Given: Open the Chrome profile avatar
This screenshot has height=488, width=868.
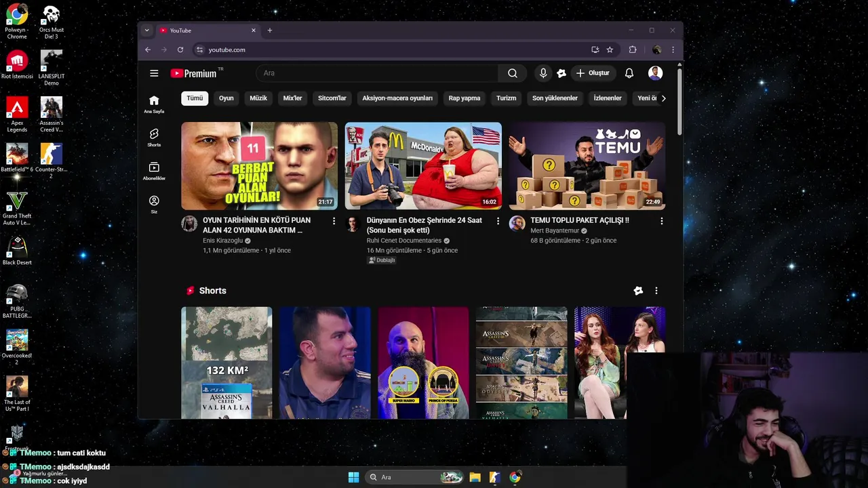Looking at the screenshot, I should 656,49.
